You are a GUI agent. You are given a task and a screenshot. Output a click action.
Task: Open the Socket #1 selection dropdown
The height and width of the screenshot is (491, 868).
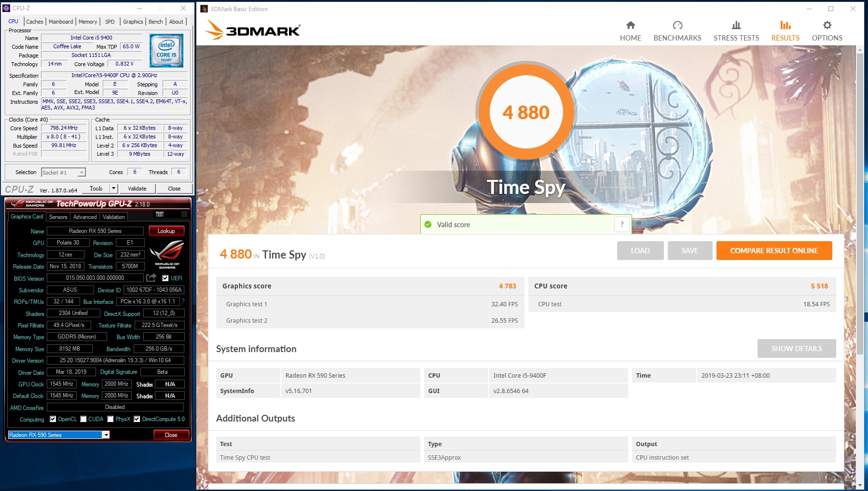tap(63, 172)
